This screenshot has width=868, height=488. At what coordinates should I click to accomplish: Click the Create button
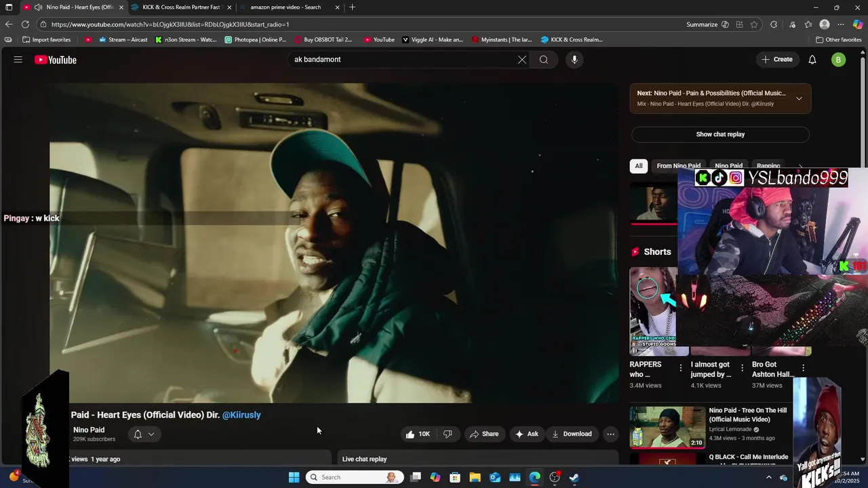point(776,60)
